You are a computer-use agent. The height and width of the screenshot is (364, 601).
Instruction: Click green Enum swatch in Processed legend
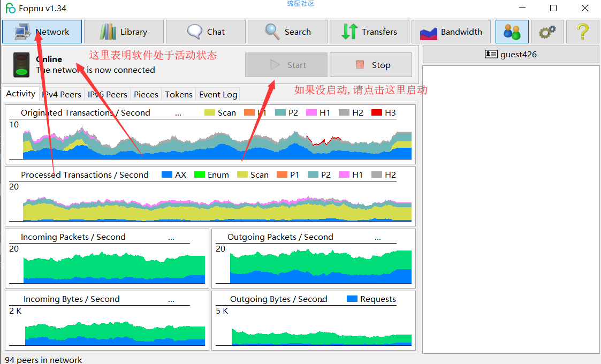200,175
